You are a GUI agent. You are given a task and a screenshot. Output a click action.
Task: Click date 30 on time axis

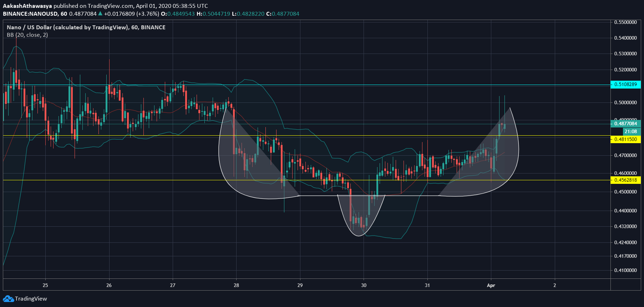click(364, 285)
